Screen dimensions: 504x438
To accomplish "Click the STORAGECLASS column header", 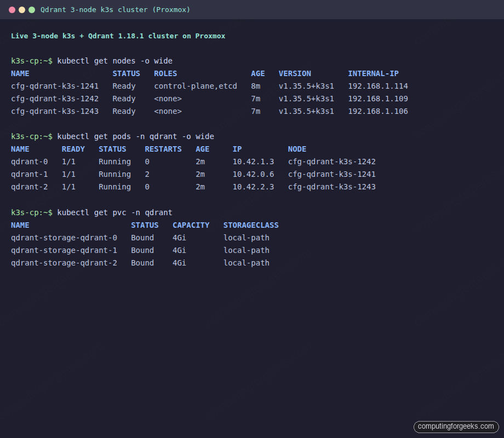I will pos(251,225).
